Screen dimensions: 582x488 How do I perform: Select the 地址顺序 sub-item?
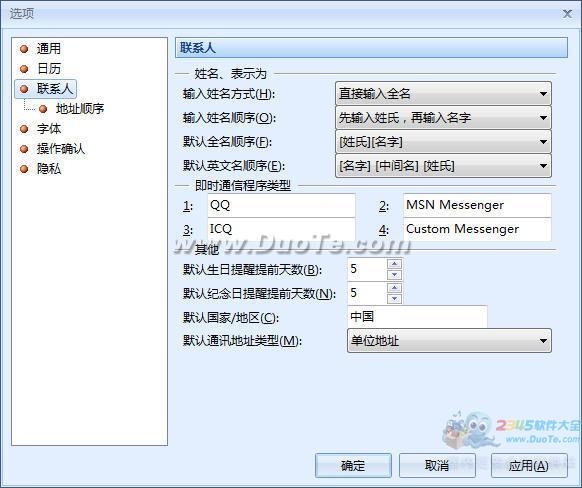[80, 109]
